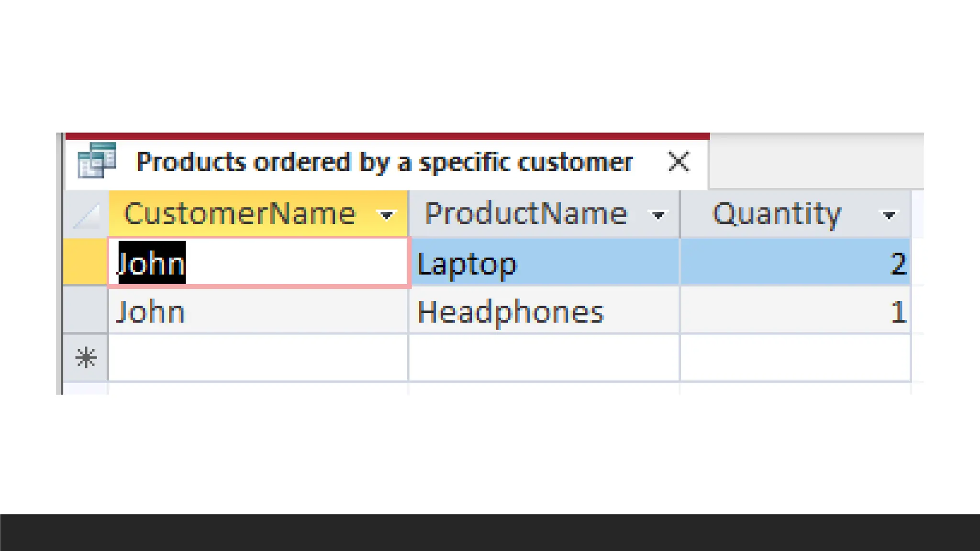Select the CustomerName column header
Image resolution: width=980 pixels, height=551 pixels.
pyautogui.click(x=240, y=213)
